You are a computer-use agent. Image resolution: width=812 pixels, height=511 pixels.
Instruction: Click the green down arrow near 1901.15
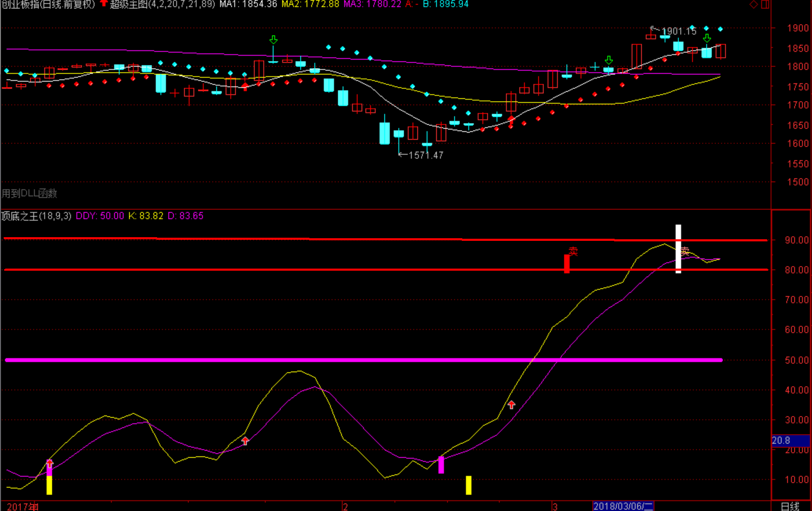tap(707, 38)
